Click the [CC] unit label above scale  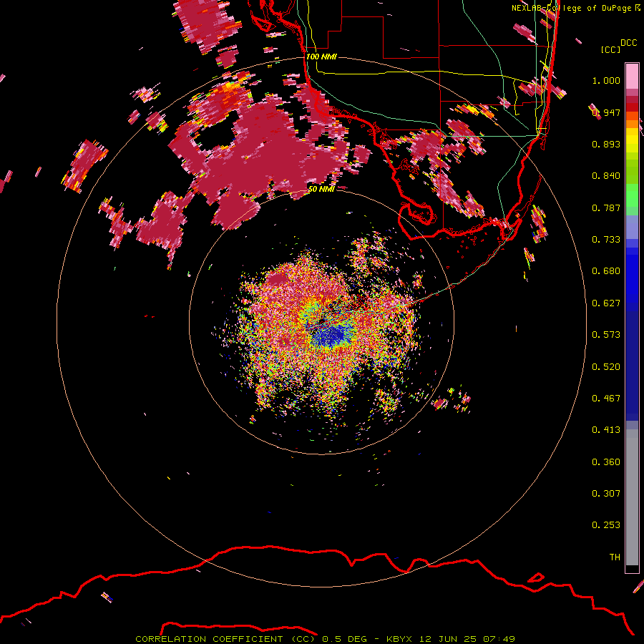(x=610, y=49)
